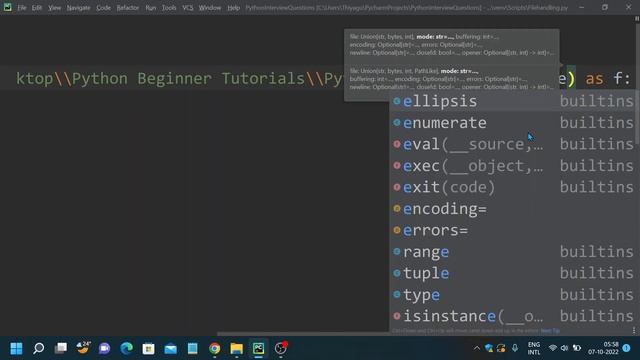The image size is (640, 360).
Task: Switch ENG INTL input language
Action: [534, 349]
